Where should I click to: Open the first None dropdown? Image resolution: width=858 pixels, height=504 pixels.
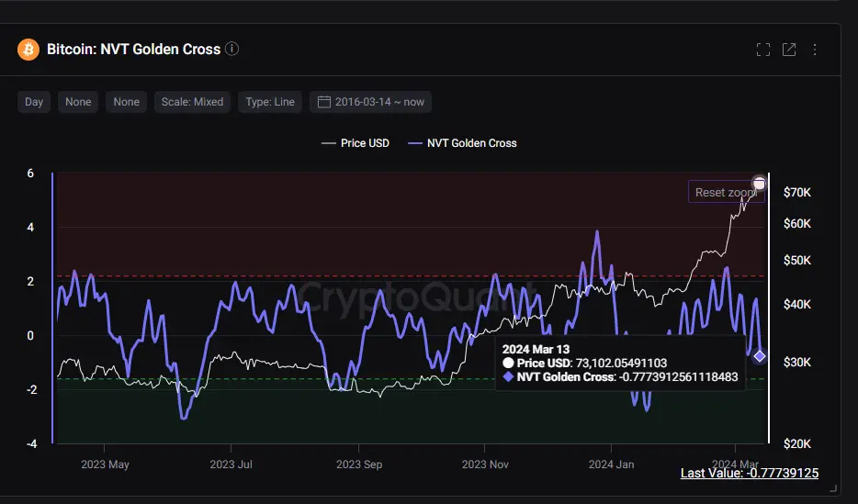pyautogui.click(x=78, y=102)
